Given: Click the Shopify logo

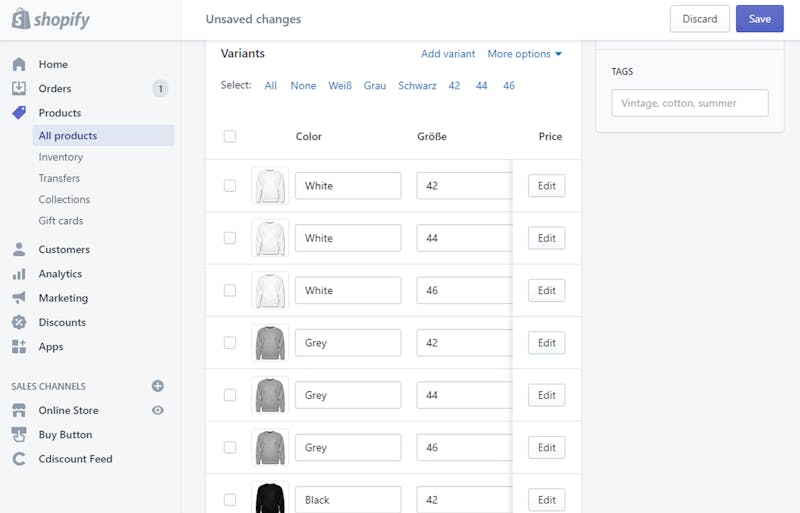Looking at the screenshot, I should [51, 19].
